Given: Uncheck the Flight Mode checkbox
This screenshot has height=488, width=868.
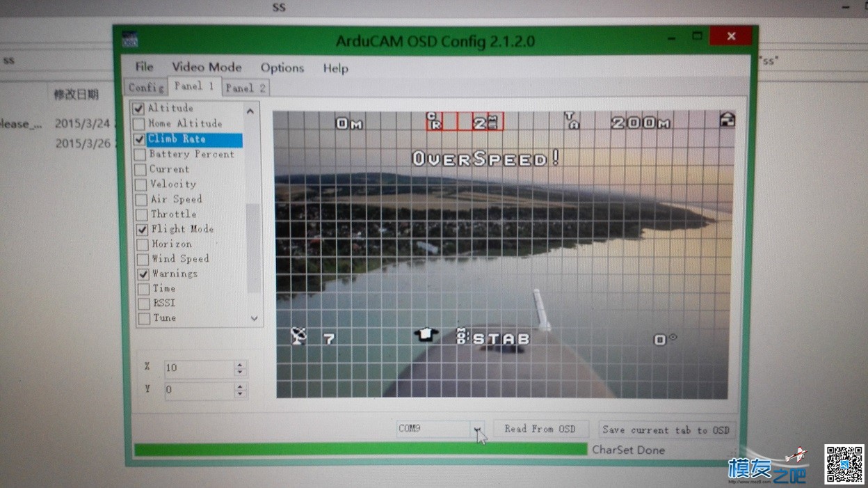Looking at the screenshot, I should 142,229.
